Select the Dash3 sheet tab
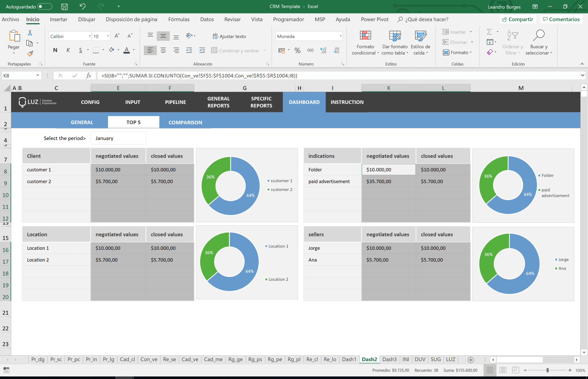 pos(390,359)
